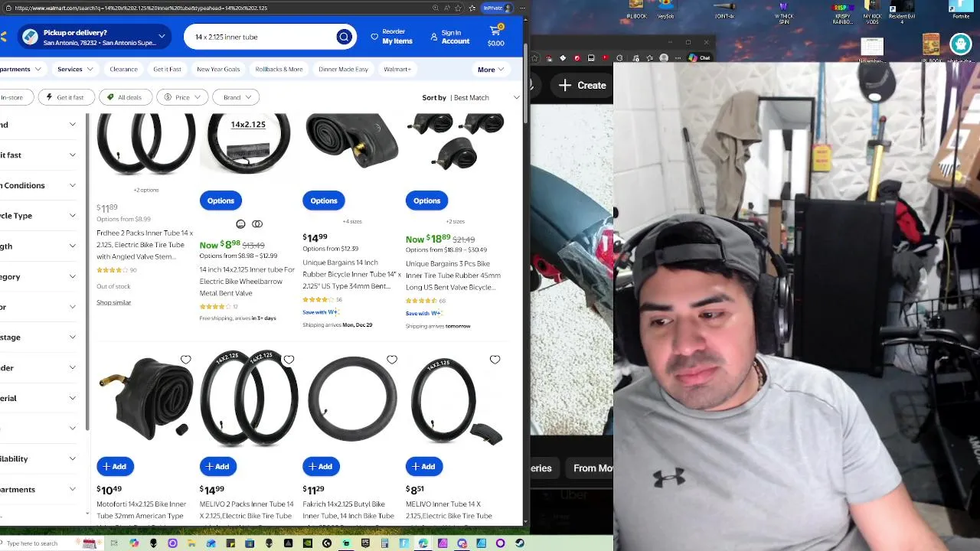Open W THICK SPIN desktop shortcut
Screen dimensions: 980x551
tap(783, 13)
